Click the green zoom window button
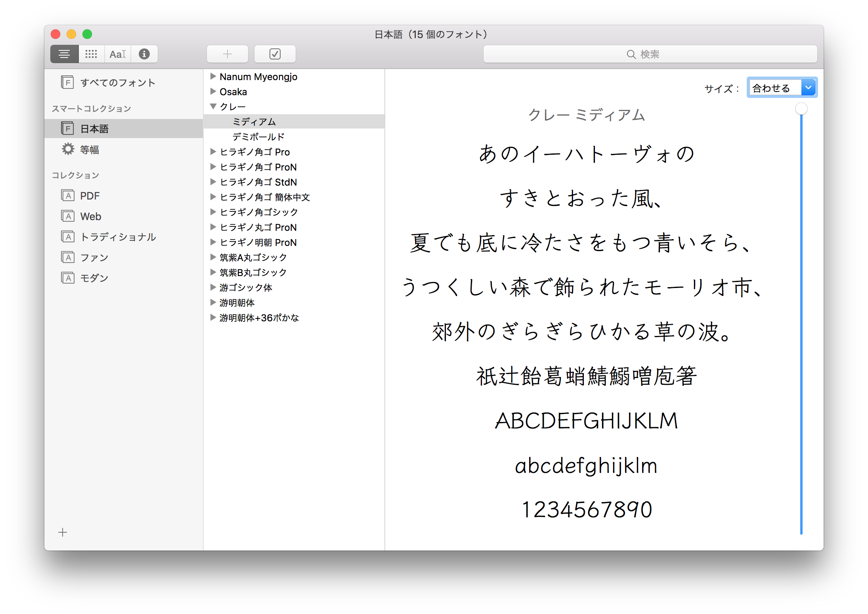Image resolution: width=868 pixels, height=614 pixels. click(87, 34)
